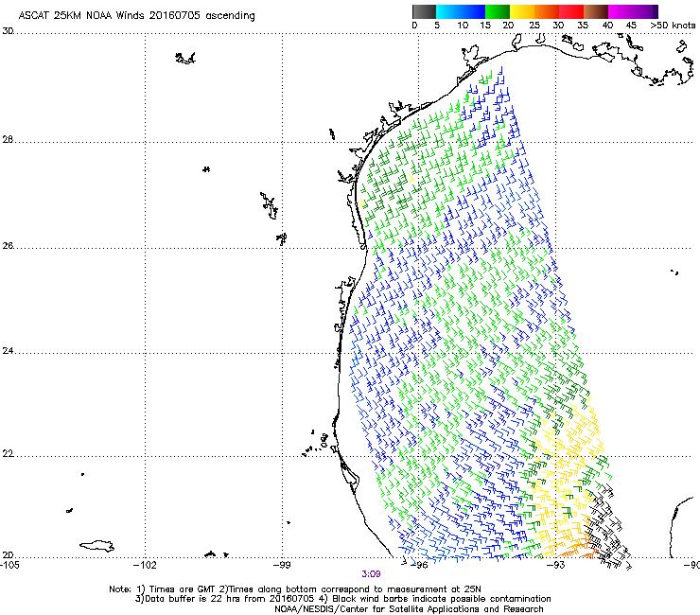Screen dimensions: 700x615
Task: Click longitude label '-102' at bottom
Action: 145,565
